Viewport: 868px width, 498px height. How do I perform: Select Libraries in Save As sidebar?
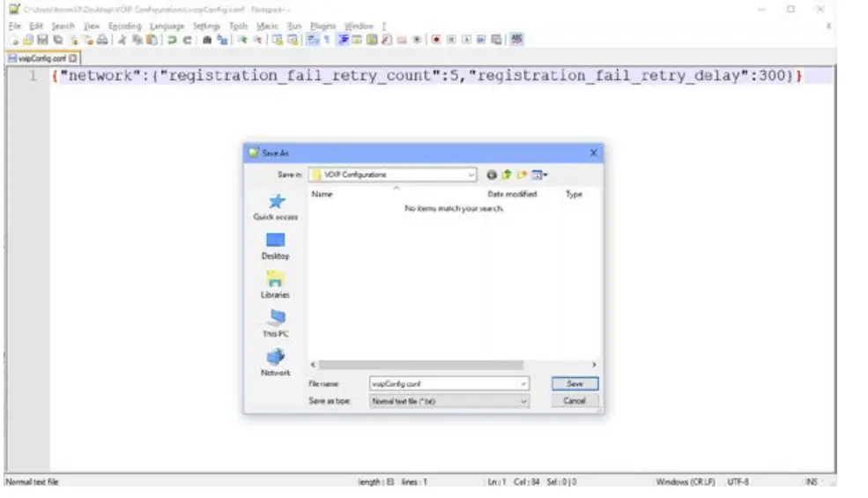[x=276, y=286]
